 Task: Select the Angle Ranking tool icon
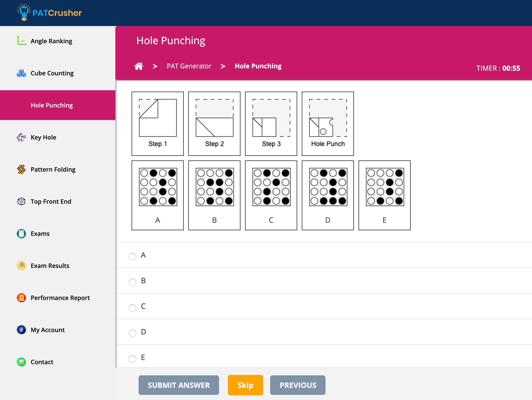(x=21, y=41)
